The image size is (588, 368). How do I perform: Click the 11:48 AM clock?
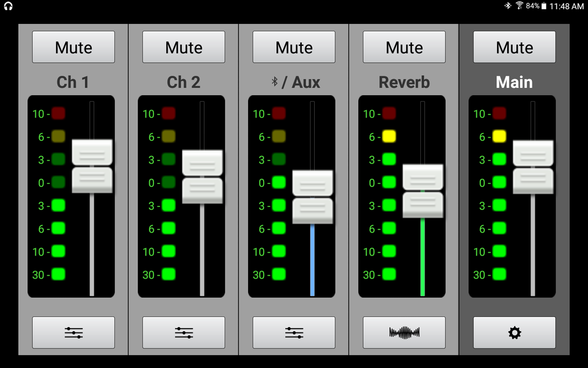[x=566, y=6]
